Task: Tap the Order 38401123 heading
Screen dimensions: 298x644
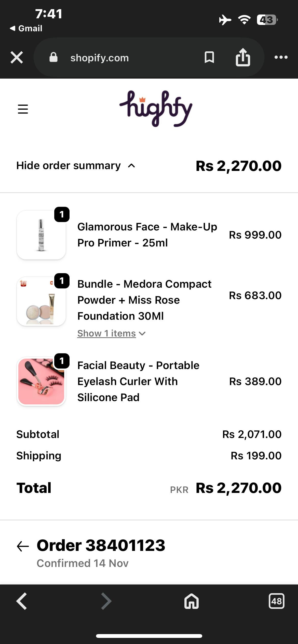Action: pyautogui.click(x=101, y=546)
